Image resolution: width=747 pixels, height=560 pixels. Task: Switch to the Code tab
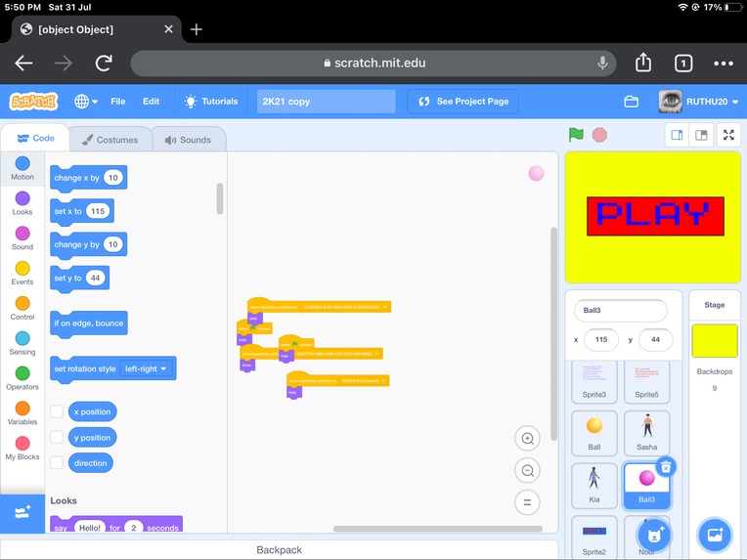pos(36,138)
